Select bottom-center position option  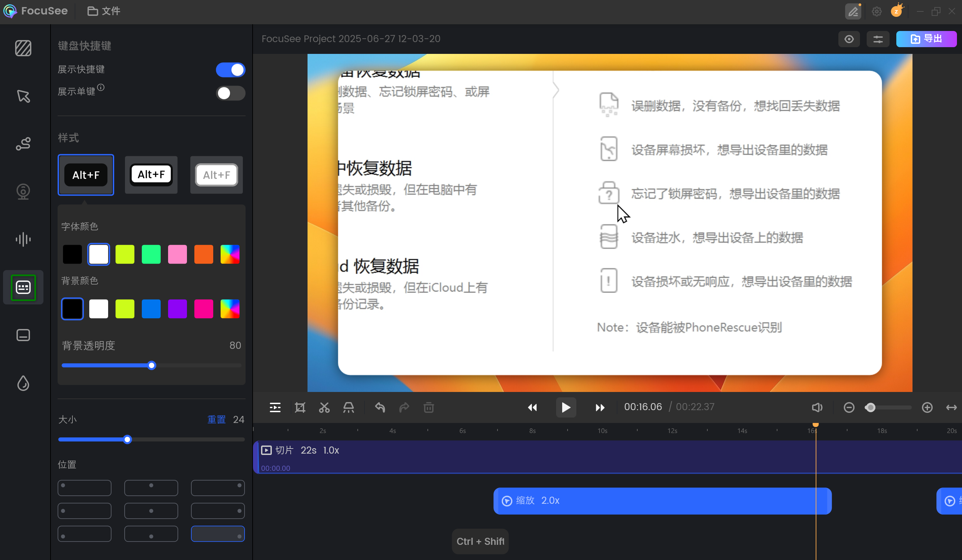(x=151, y=534)
